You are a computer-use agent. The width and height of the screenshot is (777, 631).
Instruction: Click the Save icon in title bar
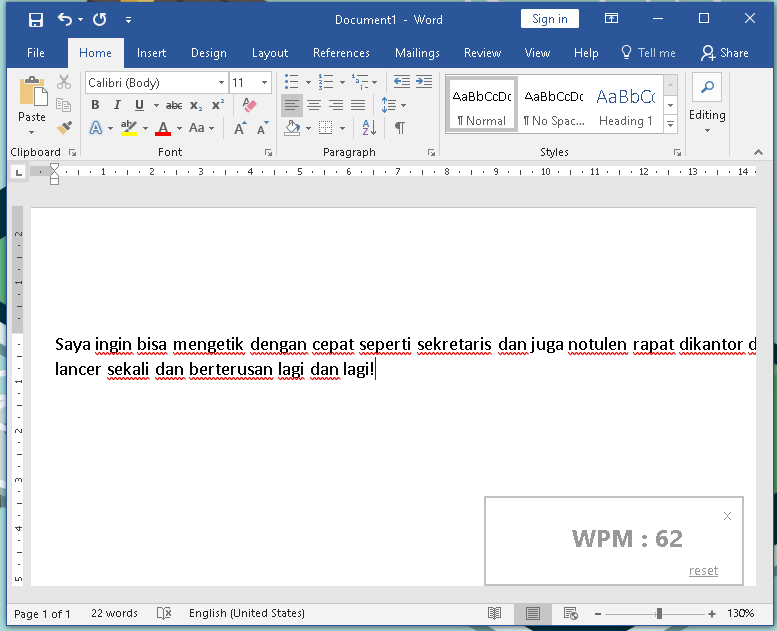[36, 19]
